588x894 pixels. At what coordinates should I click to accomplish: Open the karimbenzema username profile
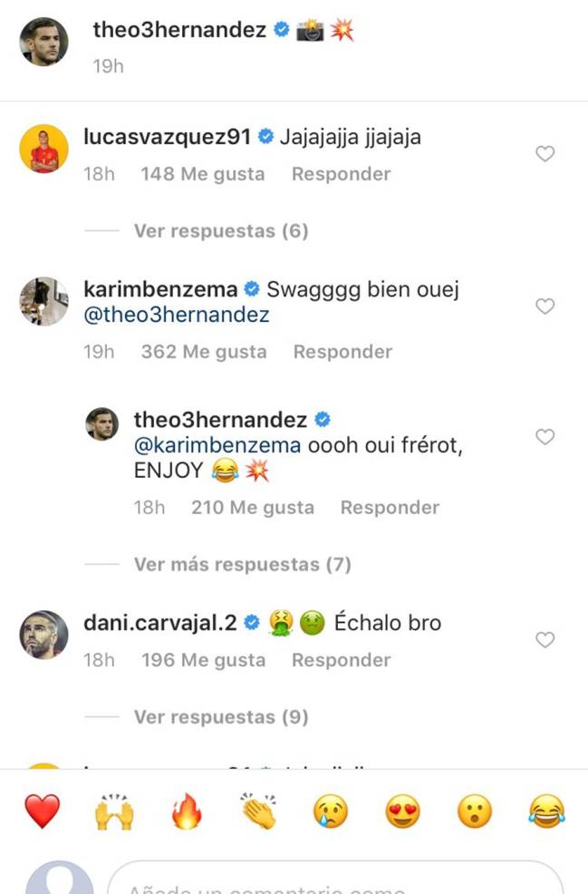click(160, 289)
